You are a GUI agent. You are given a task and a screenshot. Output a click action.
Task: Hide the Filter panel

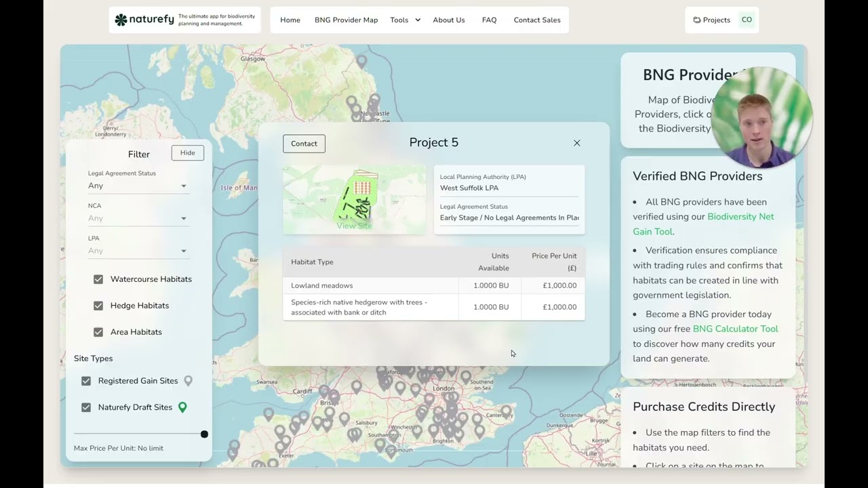188,152
